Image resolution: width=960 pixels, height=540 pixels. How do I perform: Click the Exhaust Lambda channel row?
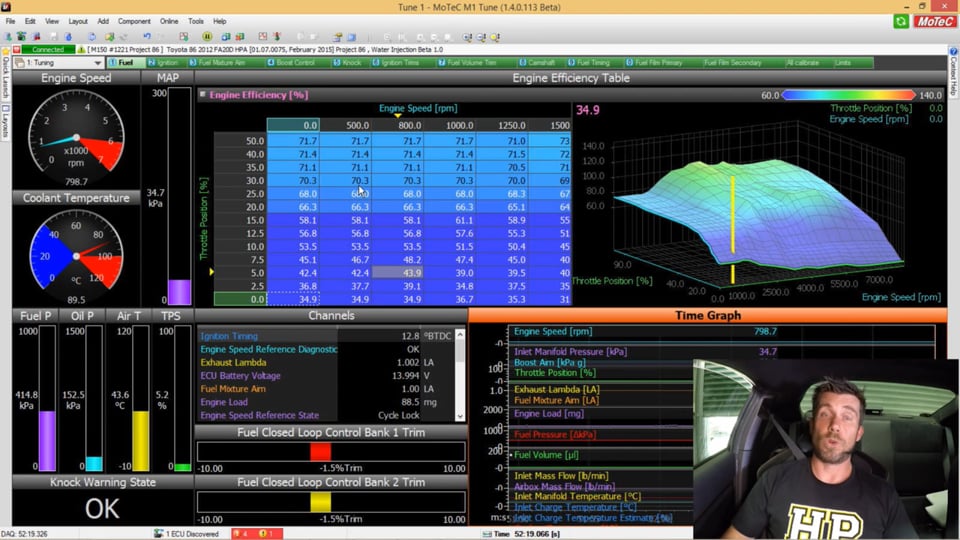(326, 362)
